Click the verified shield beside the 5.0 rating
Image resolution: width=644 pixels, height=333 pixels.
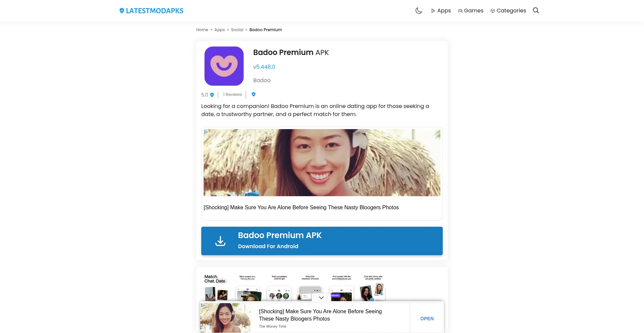212,95
